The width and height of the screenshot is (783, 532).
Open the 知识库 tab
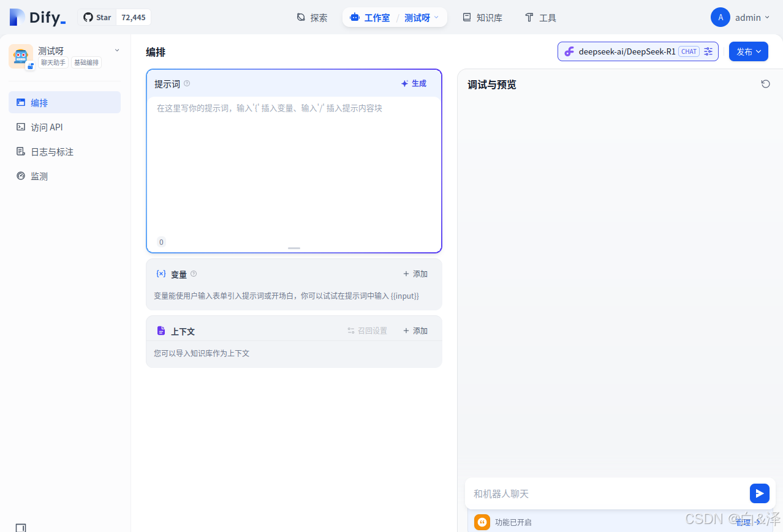tap(482, 18)
